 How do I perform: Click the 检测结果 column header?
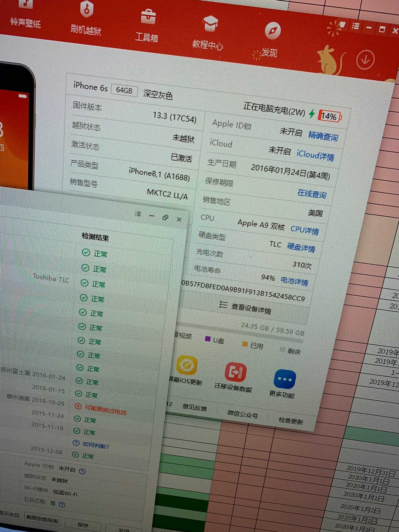[95, 237]
